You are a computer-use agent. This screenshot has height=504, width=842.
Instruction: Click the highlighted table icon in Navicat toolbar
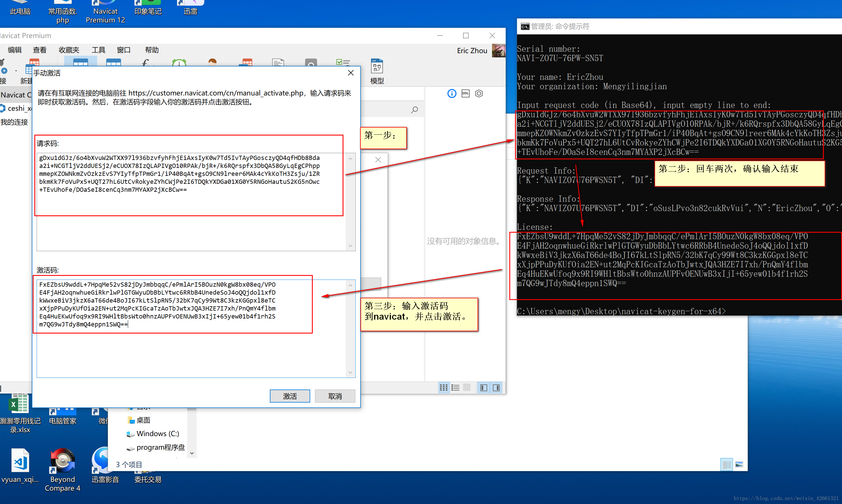tap(80, 62)
